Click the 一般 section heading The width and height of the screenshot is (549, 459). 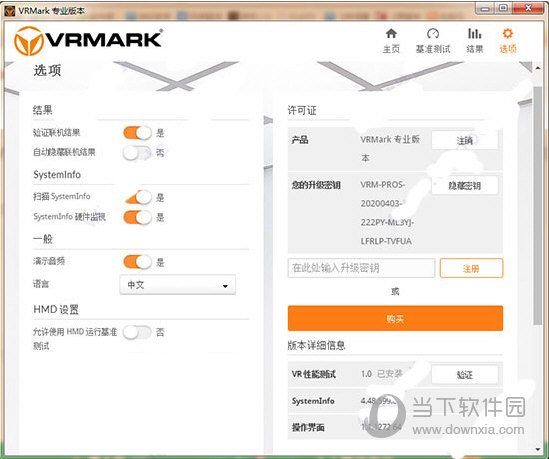(43, 239)
